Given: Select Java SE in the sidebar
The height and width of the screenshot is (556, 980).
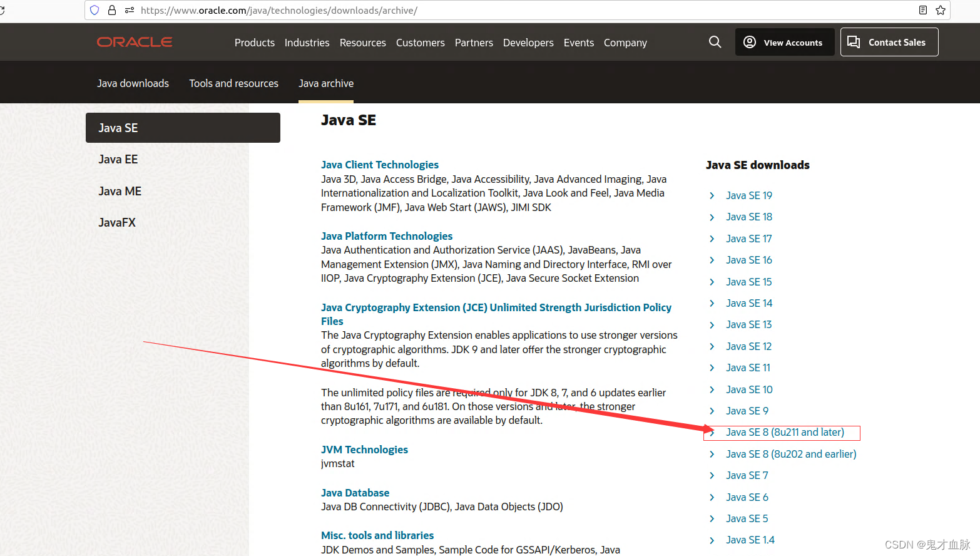Looking at the screenshot, I should pos(183,128).
